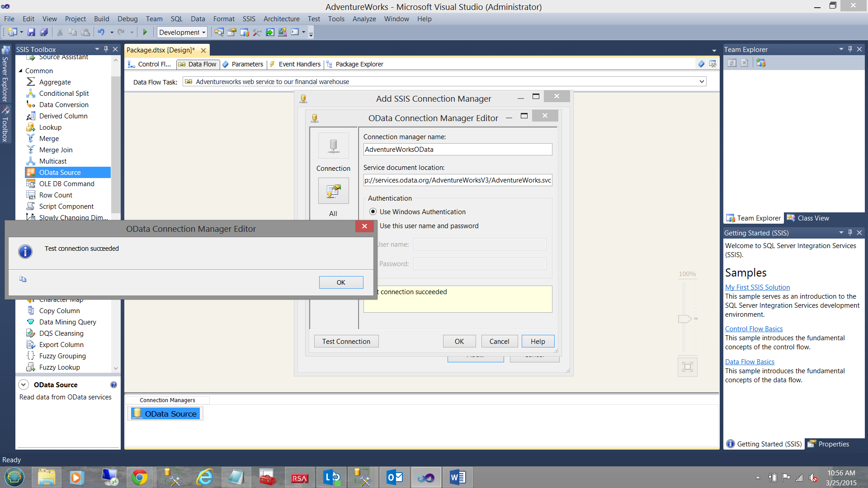Click the zoom fit-to-window icon
868x488 pixels.
[x=687, y=367]
